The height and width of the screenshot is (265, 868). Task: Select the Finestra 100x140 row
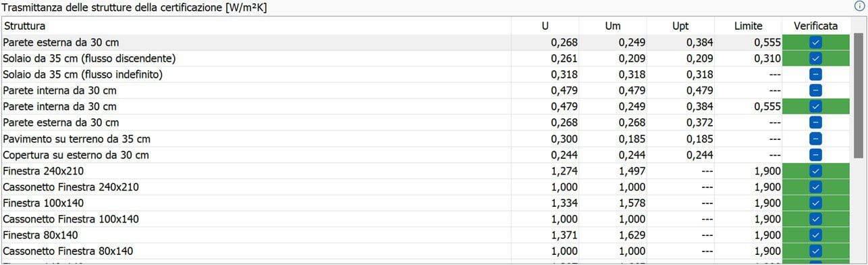[425, 203]
